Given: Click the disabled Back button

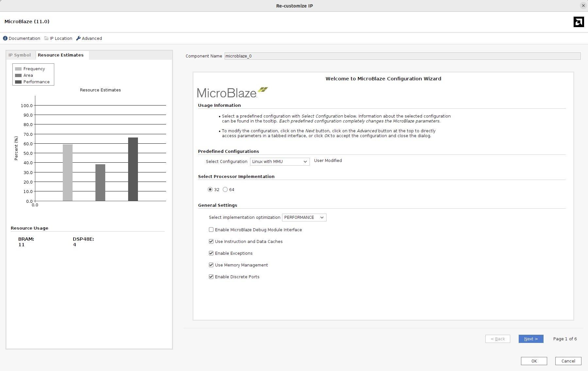Looking at the screenshot, I should pos(498,339).
